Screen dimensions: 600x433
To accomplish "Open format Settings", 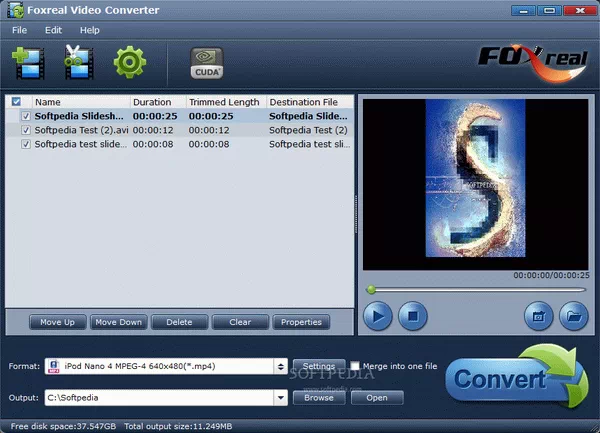I will pos(319,366).
